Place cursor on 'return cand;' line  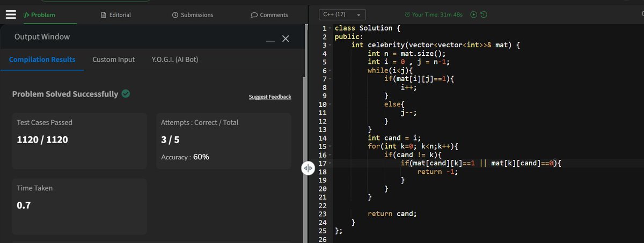[392, 213]
